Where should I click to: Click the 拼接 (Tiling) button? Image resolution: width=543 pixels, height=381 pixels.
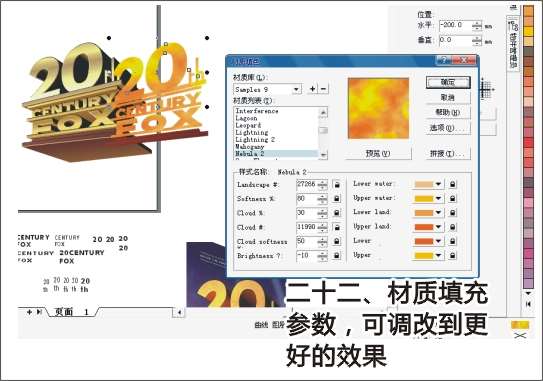click(x=448, y=153)
